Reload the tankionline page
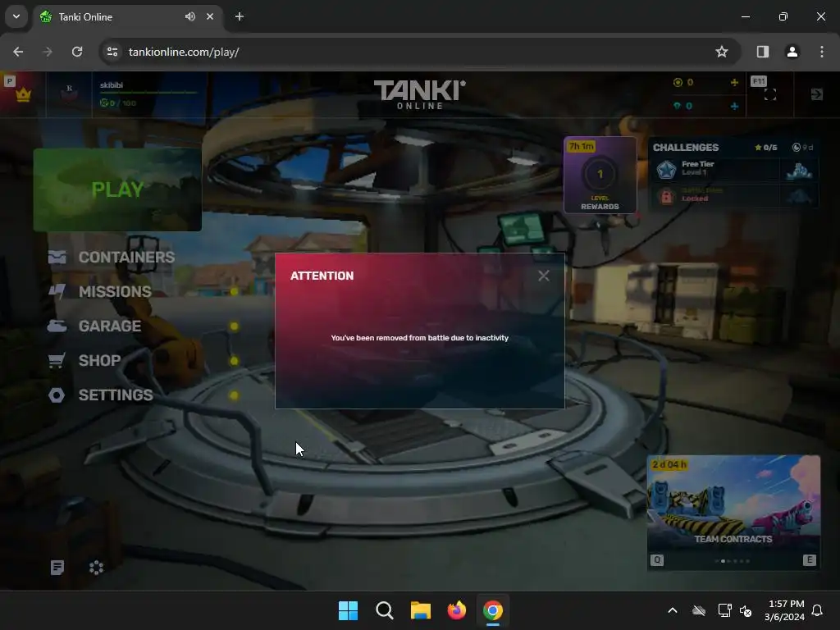Viewport: 840px width, 630px height. pos(77,52)
